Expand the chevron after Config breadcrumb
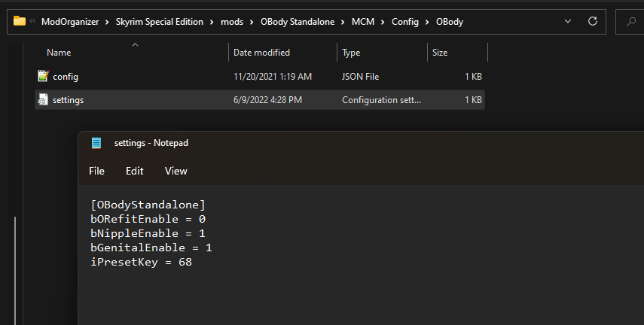Screen dimensions: 644x325 tap(427, 22)
